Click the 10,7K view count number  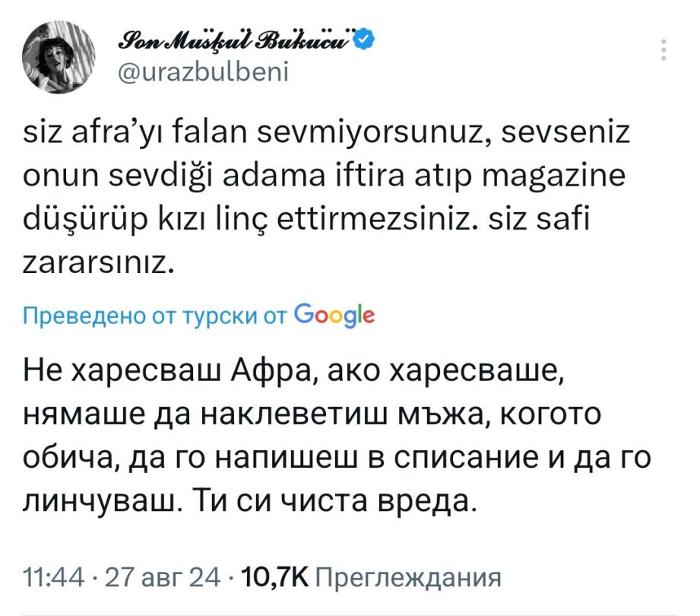pyautogui.click(x=274, y=577)
